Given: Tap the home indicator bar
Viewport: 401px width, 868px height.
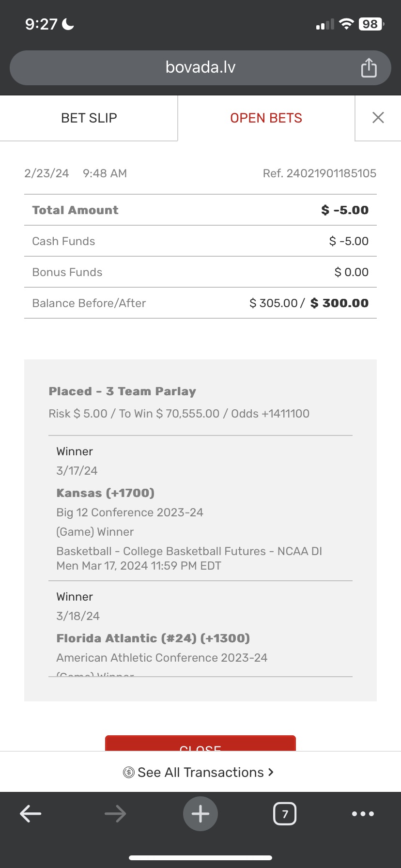Looking at the screenshot, I should pyautogui.click(x=200, y=858).
